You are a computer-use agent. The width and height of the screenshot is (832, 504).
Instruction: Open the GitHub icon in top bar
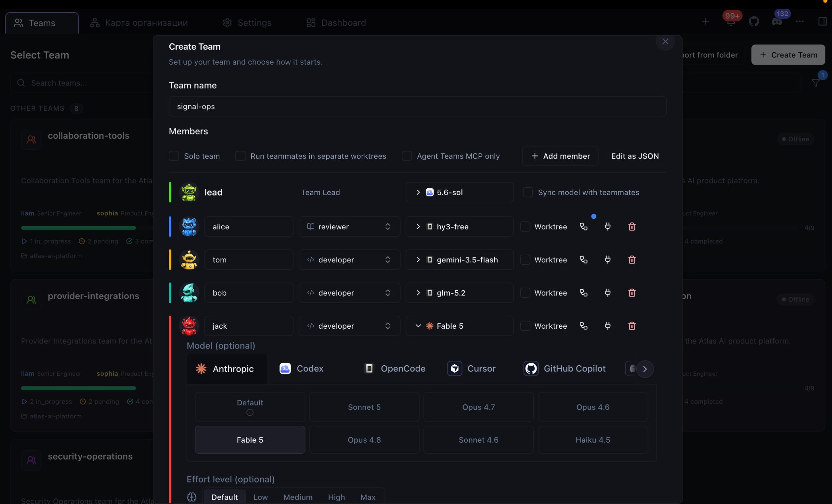tap(754, 21)
